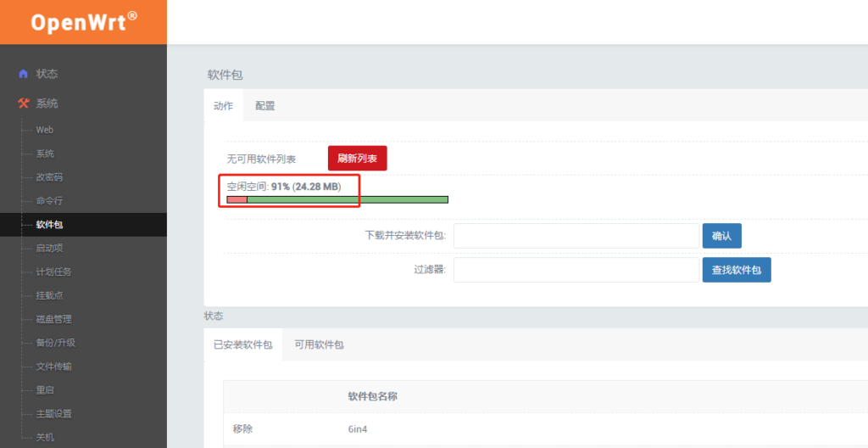Click the 查找软件包 button

(x=736, y=270)
